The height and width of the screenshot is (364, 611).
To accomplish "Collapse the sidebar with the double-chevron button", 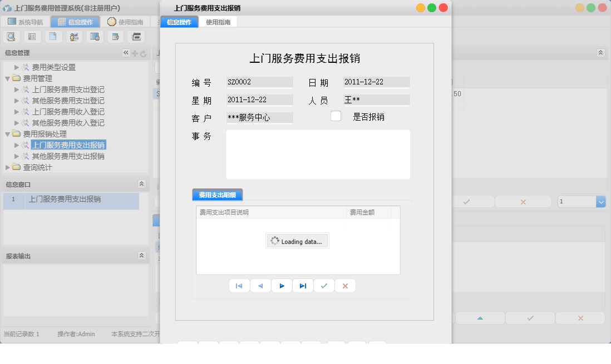I will point(126,52).
